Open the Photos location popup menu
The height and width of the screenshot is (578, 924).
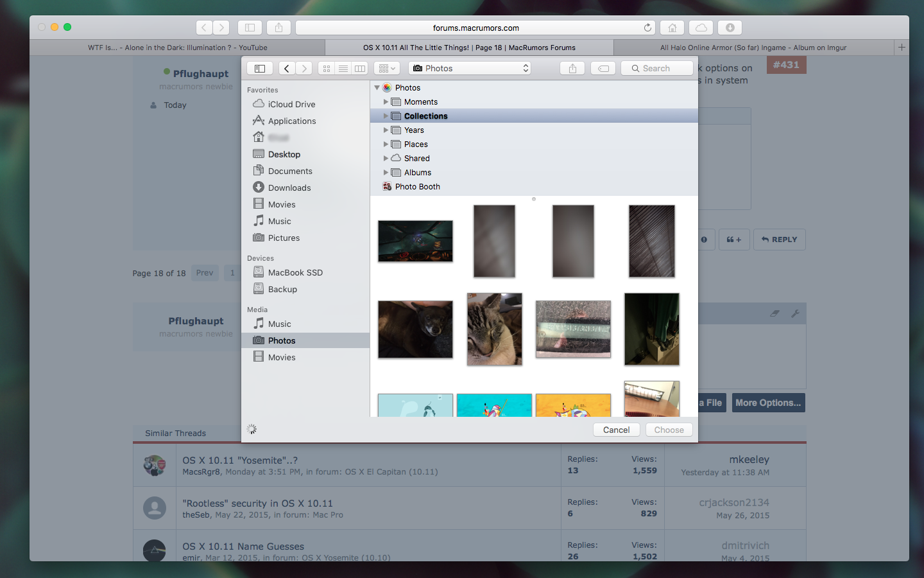click(x=470, y=68)
